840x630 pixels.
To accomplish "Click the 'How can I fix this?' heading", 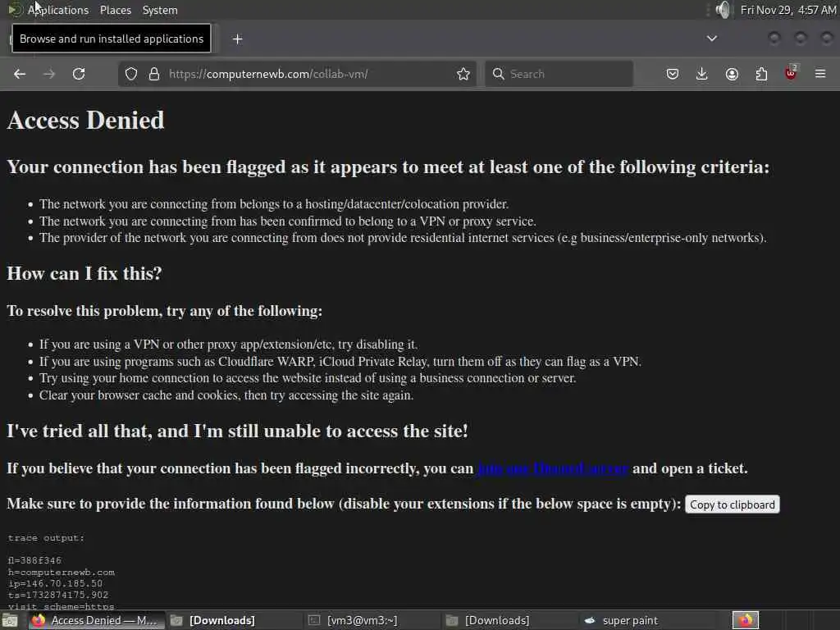I will [x=84, y=274].
